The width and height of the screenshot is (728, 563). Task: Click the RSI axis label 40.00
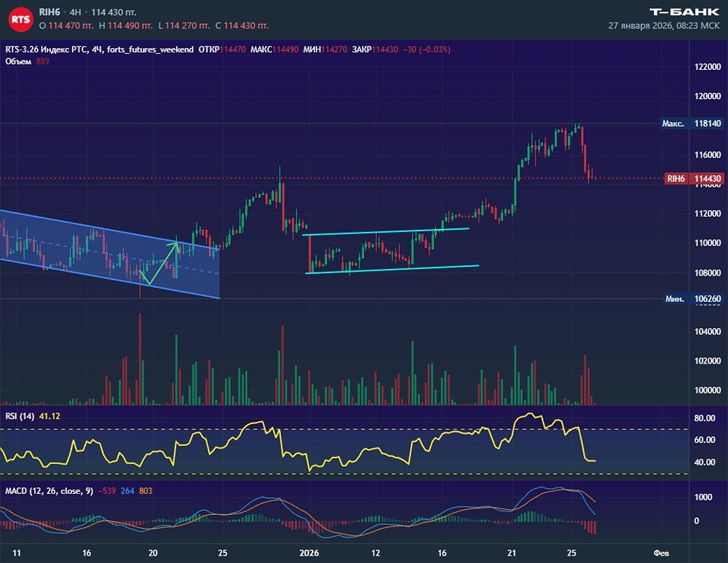[704, 462]
